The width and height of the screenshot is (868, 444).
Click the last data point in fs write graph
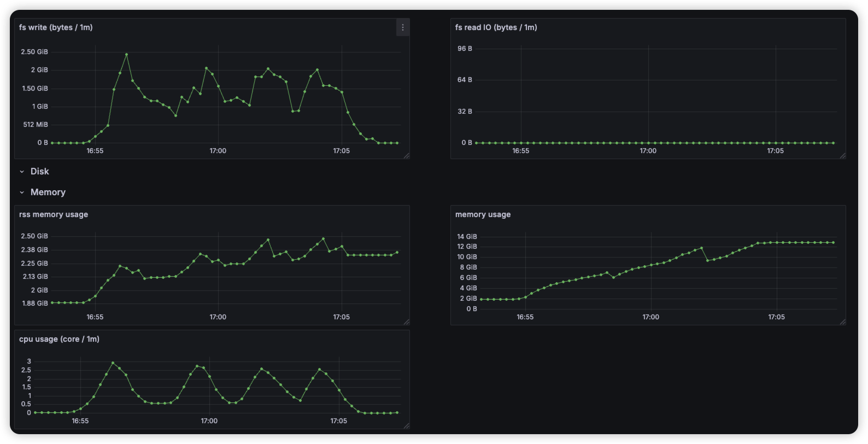click(397, 143)
